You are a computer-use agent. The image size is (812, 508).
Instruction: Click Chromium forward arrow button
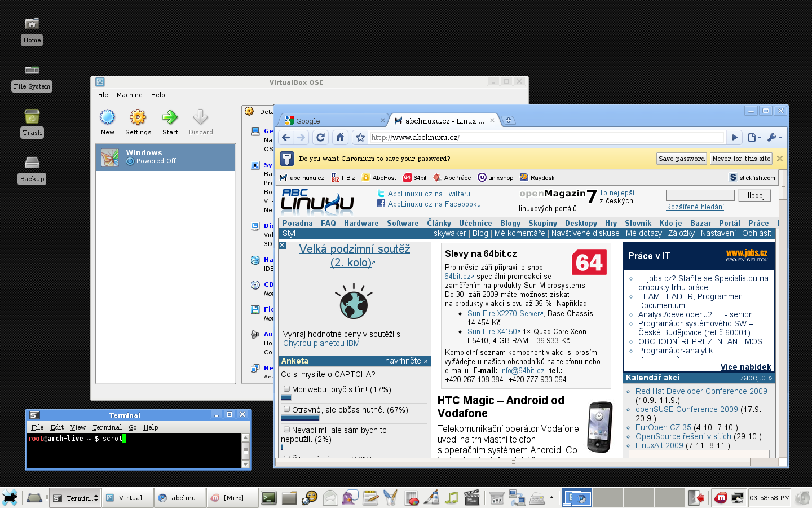pos(301,137)
